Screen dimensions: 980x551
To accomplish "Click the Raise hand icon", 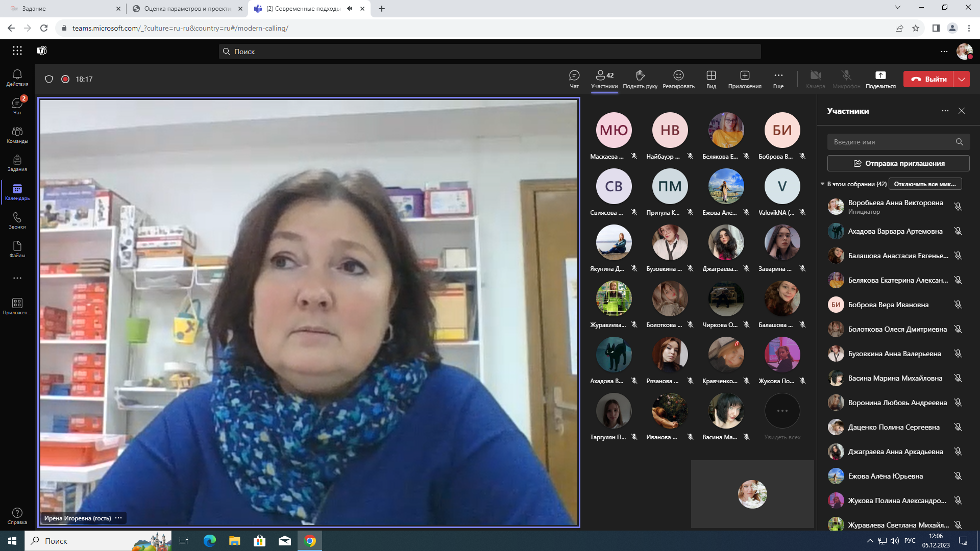I will (x=640, y=79).
